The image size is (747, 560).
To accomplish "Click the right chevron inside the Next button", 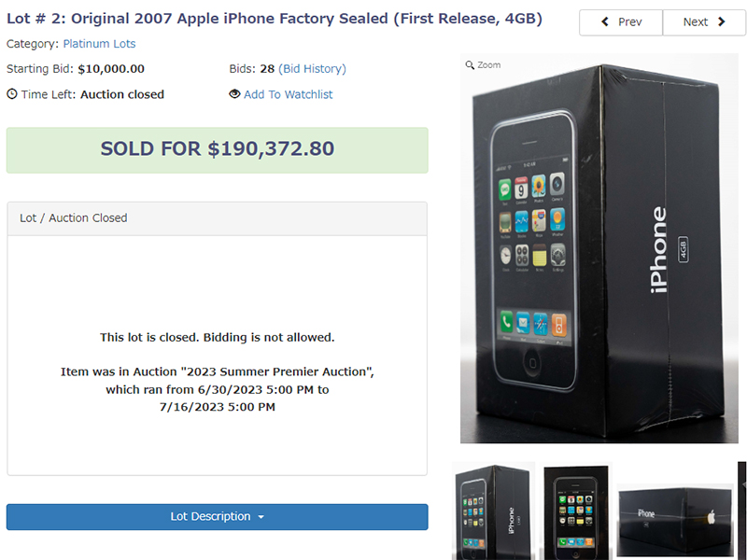I will click(722, 22).
